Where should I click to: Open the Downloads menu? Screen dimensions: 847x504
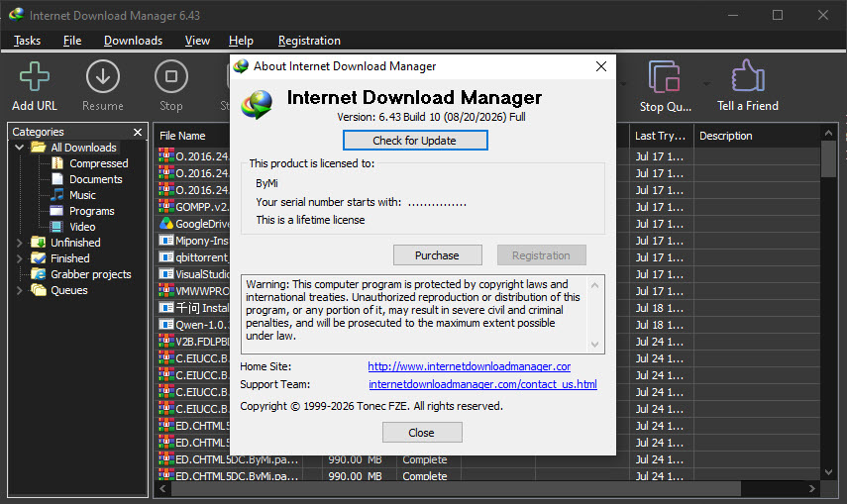[x=133, y=41]
